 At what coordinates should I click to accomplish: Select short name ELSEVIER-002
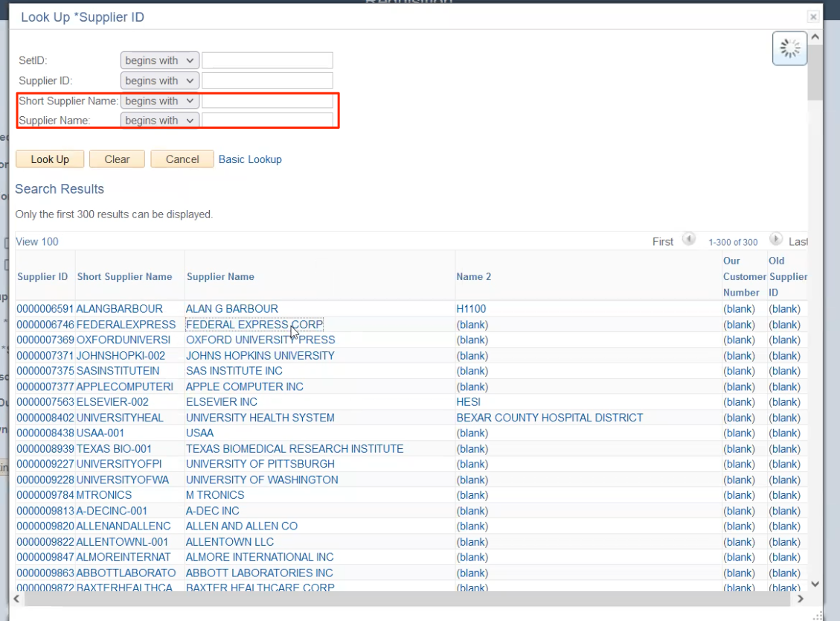point(112,402)
